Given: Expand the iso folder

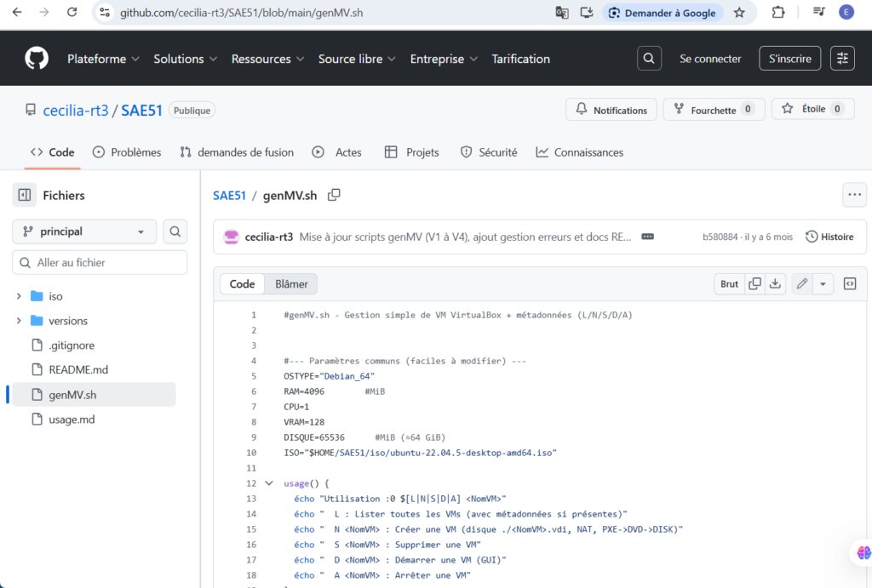Looking at the screenshot, I should (19, 296).
